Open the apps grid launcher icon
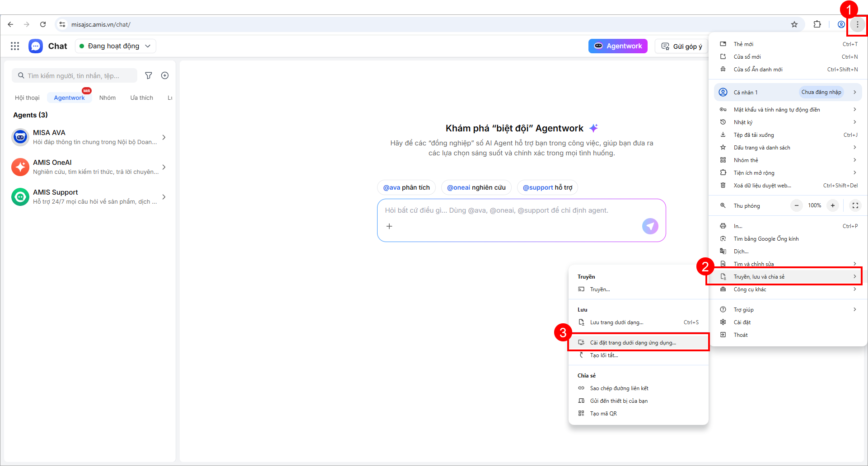This screenshot has height=466, width=868. pyautogui.click(x=15, y=46)
